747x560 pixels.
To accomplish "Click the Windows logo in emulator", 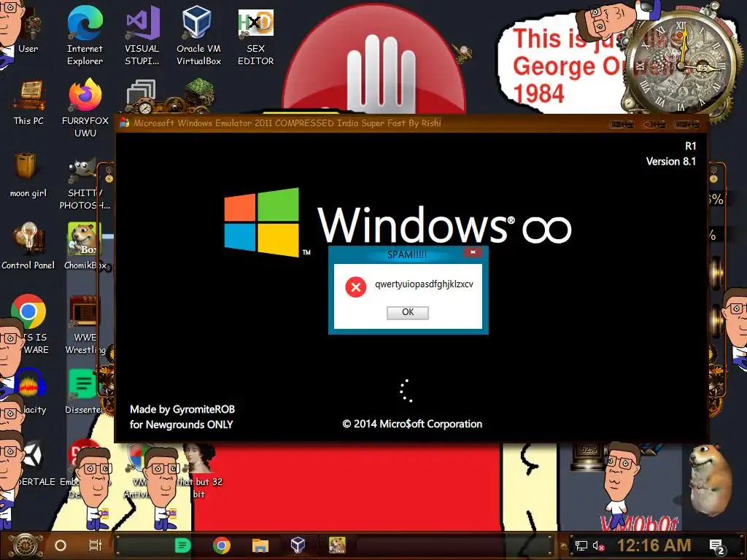I will pos(262,222).
